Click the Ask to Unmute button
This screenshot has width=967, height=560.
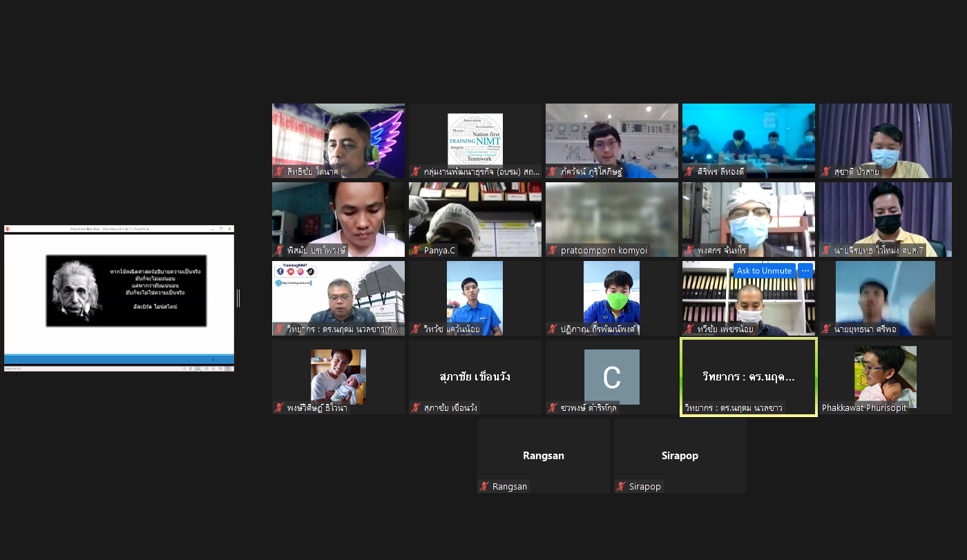764,271
